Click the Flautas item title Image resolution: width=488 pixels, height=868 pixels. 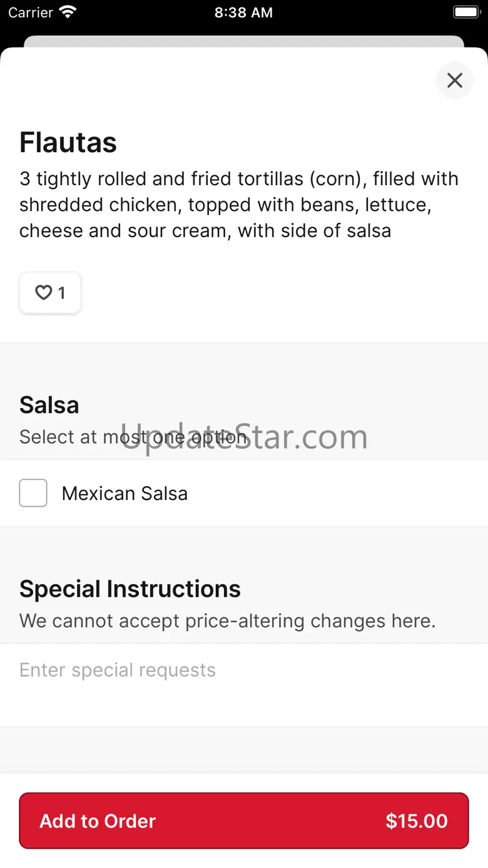coord(68,142)
